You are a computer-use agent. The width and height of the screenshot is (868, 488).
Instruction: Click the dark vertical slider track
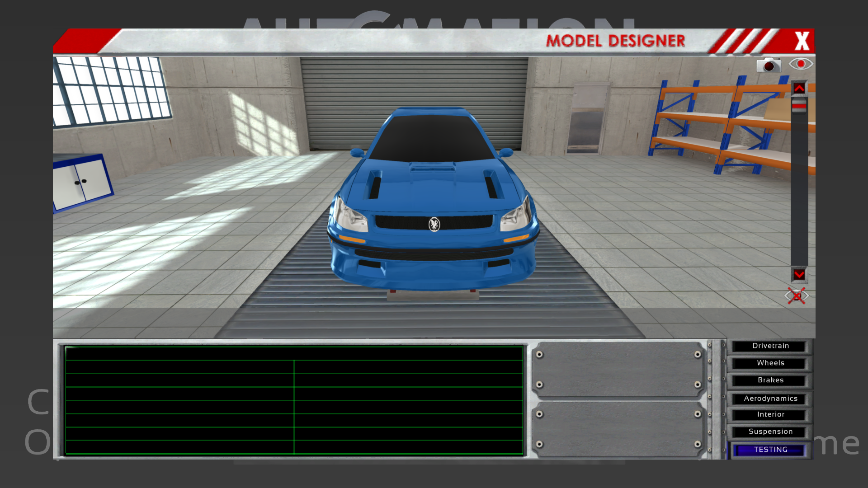(x=799, y=190)
